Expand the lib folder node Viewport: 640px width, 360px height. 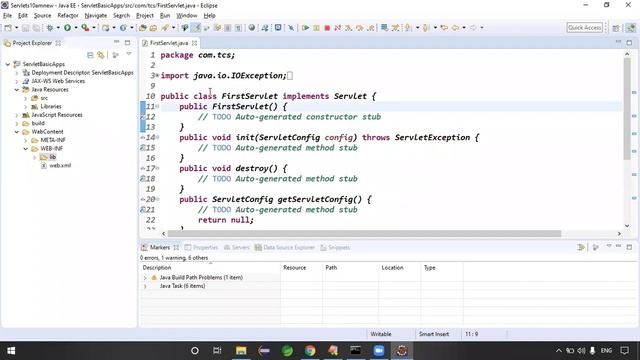pos(34,157)
